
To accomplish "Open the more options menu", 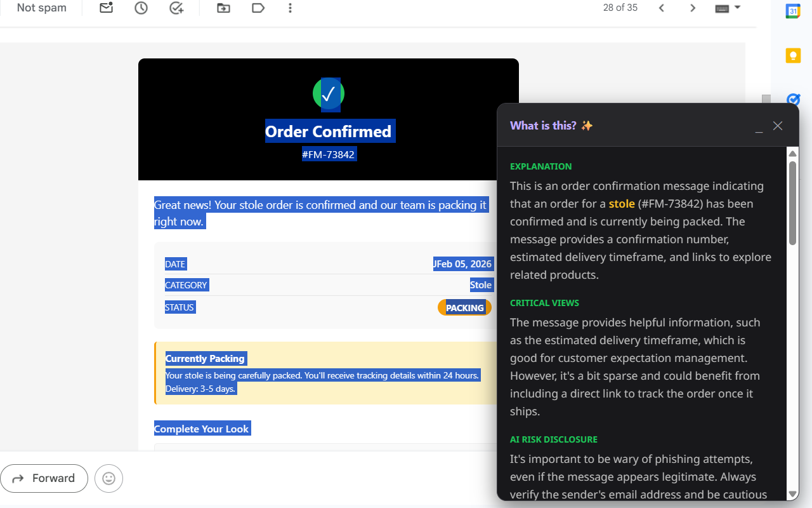I will (x=290, y=8).
